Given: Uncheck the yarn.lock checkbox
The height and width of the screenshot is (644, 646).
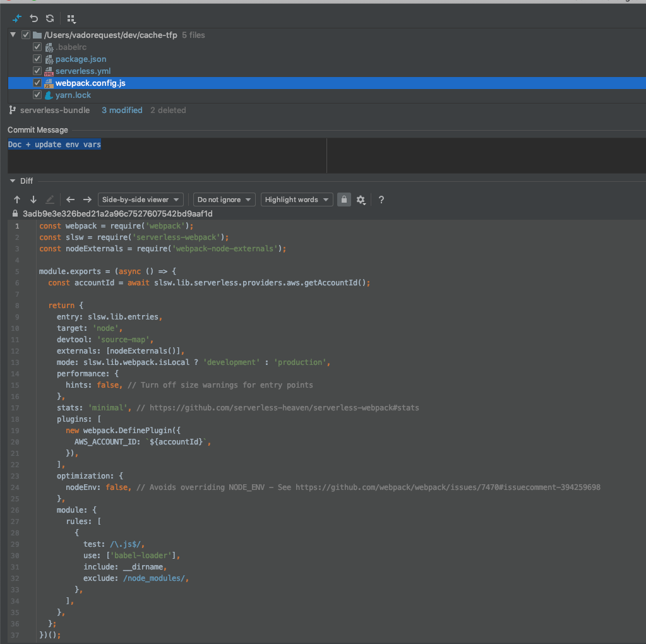Looking at the screenshot, I should point(37,95).
